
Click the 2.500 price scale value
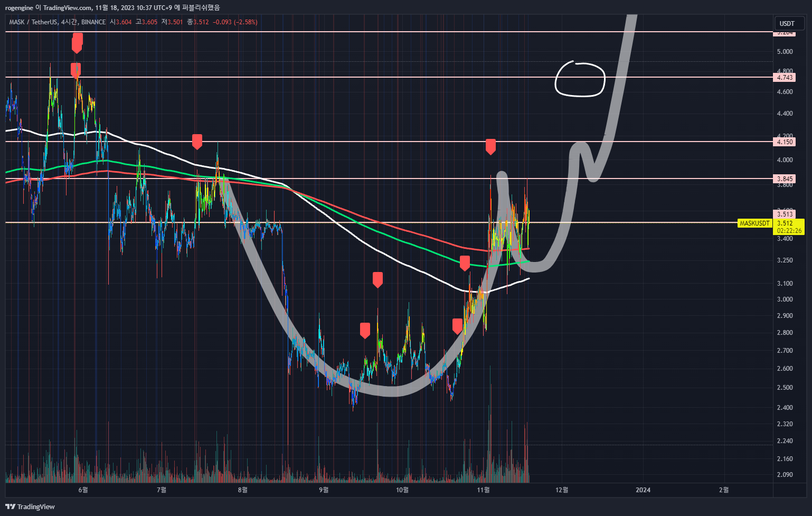(785, 388)
